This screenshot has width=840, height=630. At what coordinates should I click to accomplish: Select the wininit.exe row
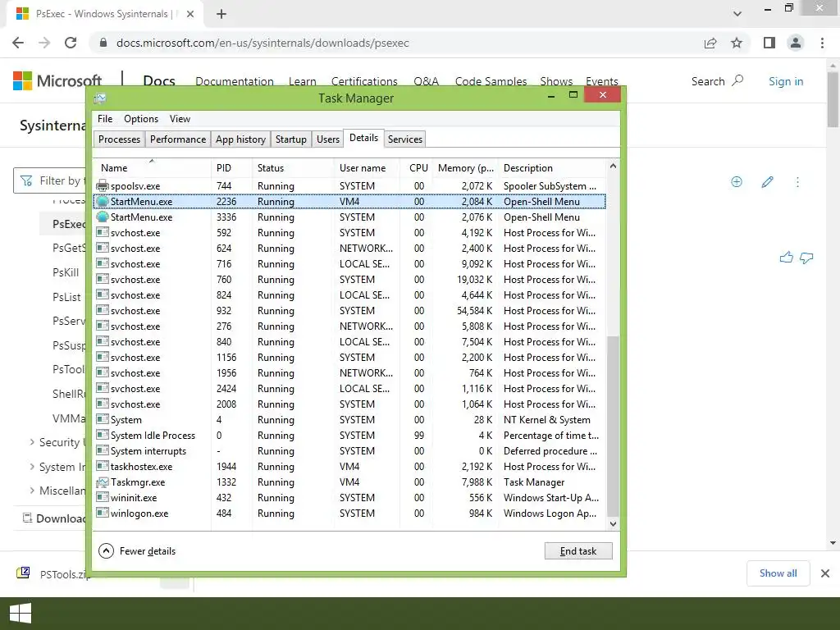[x=349, y=498]
